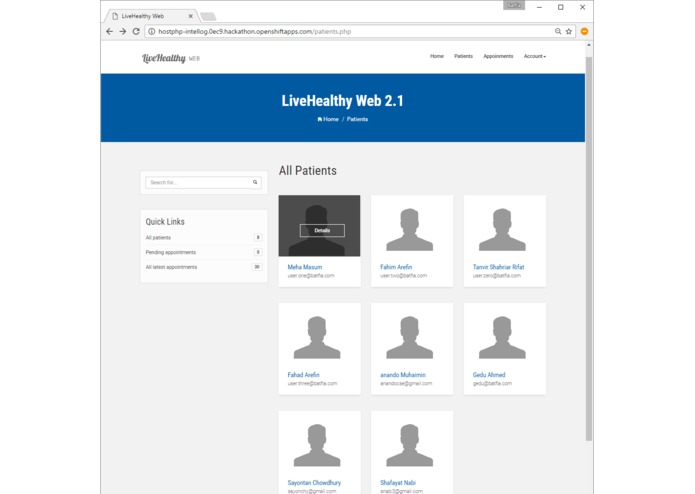Open zoom magnifier icon in address bar
Viewport: 695px width, 494px height.
(x=558, y=31)
